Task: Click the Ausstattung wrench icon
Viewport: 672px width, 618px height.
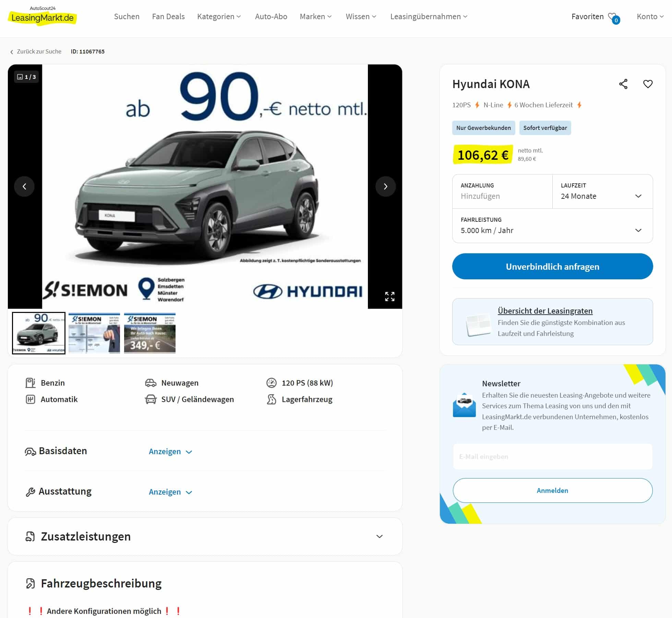Action: tap(30, 492)
